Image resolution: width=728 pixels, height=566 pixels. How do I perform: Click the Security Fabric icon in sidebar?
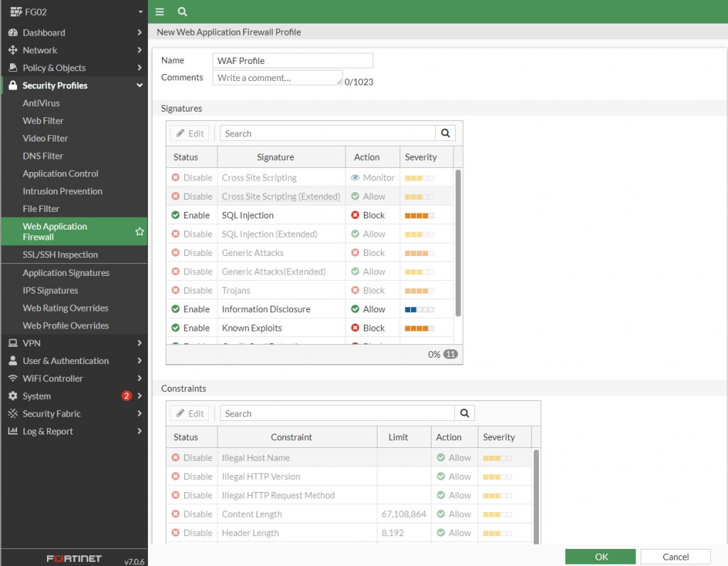[13, 414]
